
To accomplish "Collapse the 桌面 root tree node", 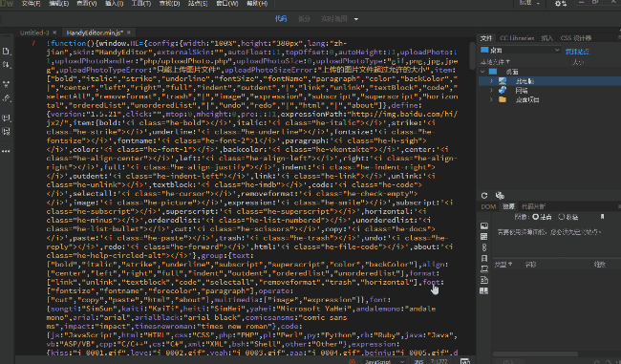I will pos(482,72).
